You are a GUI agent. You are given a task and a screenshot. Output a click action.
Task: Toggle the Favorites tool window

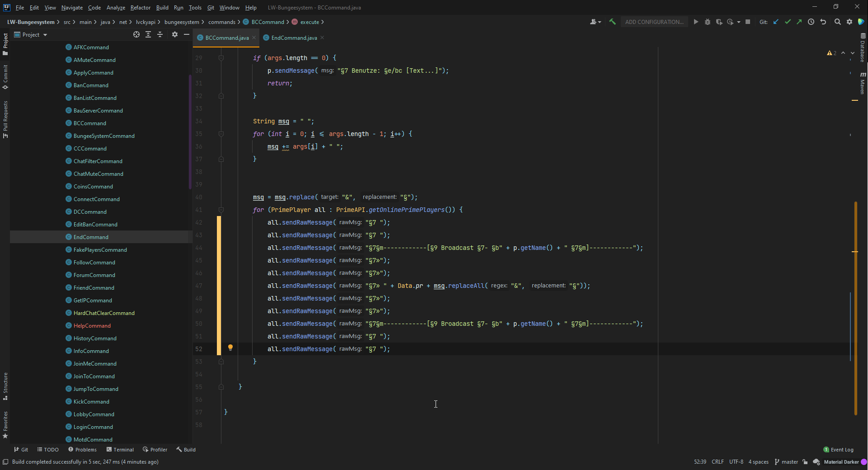5,425
